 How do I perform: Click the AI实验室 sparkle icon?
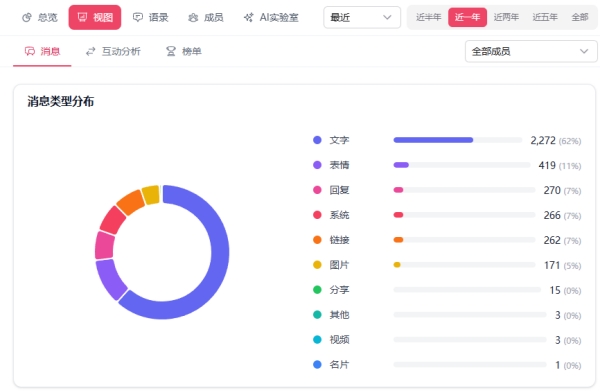[x=249, y=18]
